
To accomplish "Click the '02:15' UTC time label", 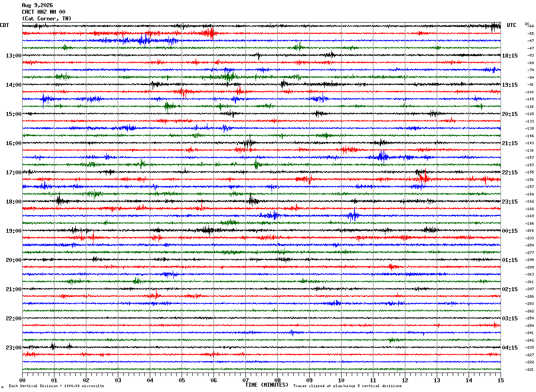I will tap(510, 289).
